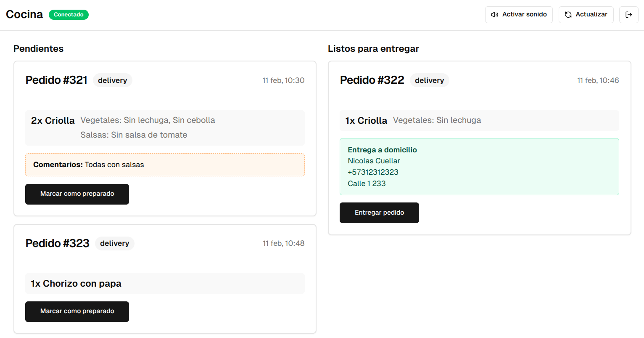Viewport: 644px width, 338px height.
Task: Select the logout icon at top right
Action: point(628,14)
